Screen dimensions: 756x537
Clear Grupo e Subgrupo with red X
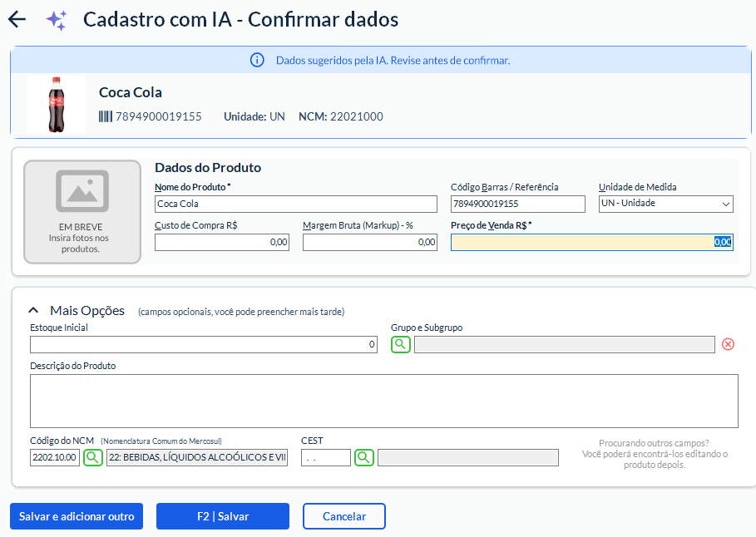pyautogui.click(x=728, y=344)
